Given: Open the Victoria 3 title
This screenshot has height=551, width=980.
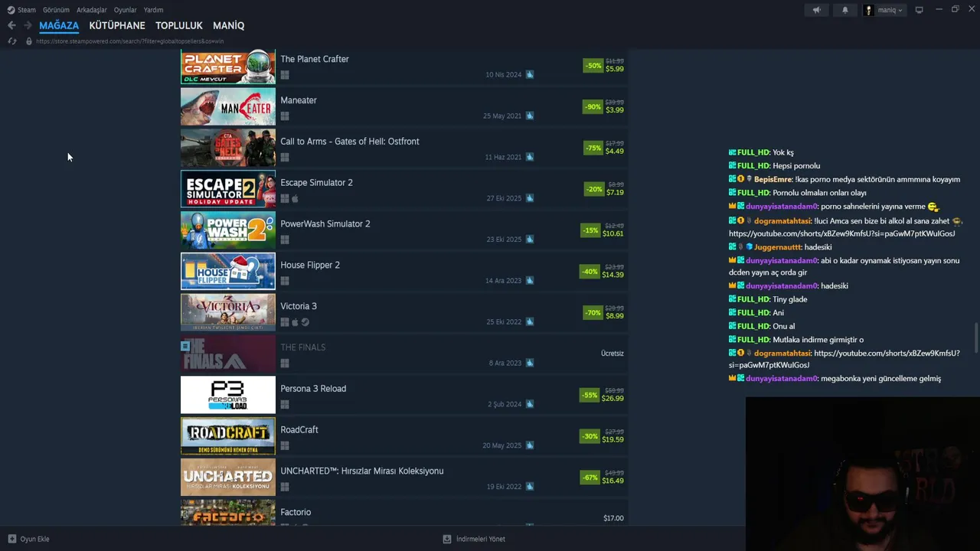Looking at the screenshot, I should pyautogui.click(x=299, y=306).
